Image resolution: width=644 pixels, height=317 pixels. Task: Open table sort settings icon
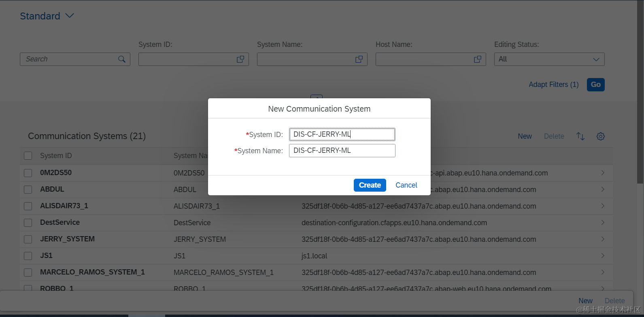(580, 136)
